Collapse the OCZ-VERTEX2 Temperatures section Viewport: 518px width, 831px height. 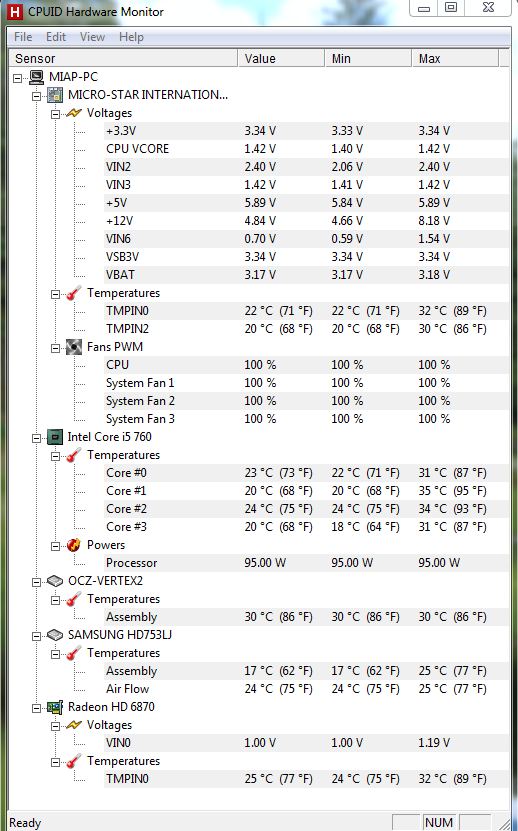[55, 600]
